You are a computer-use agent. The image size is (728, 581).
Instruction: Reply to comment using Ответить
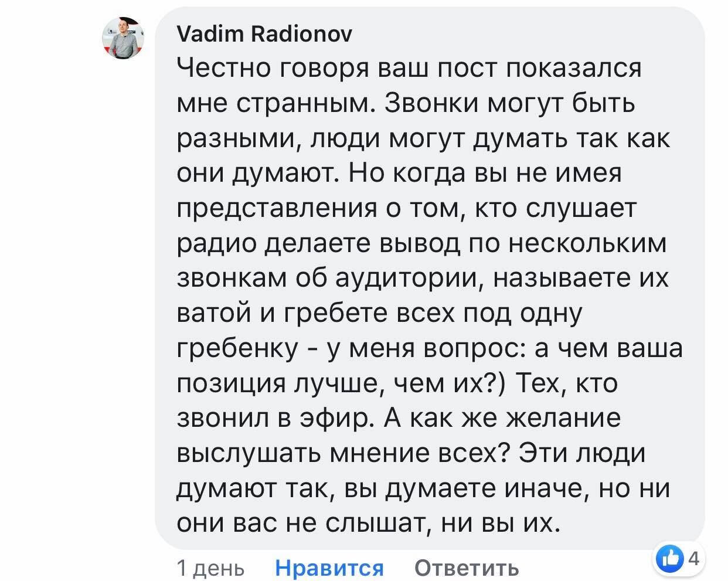(x=467, y=568)
